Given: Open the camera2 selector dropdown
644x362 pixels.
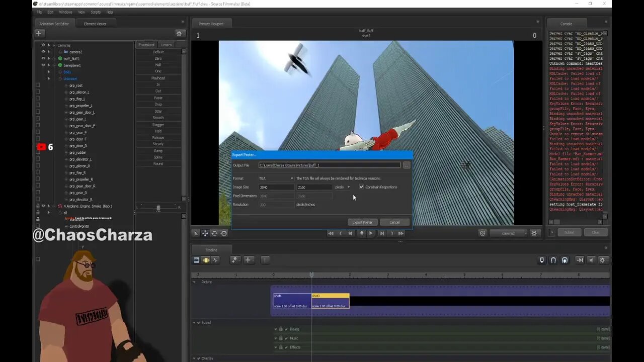Looking at the screenshot, I should pyautogui.click(x=508, y=233).
